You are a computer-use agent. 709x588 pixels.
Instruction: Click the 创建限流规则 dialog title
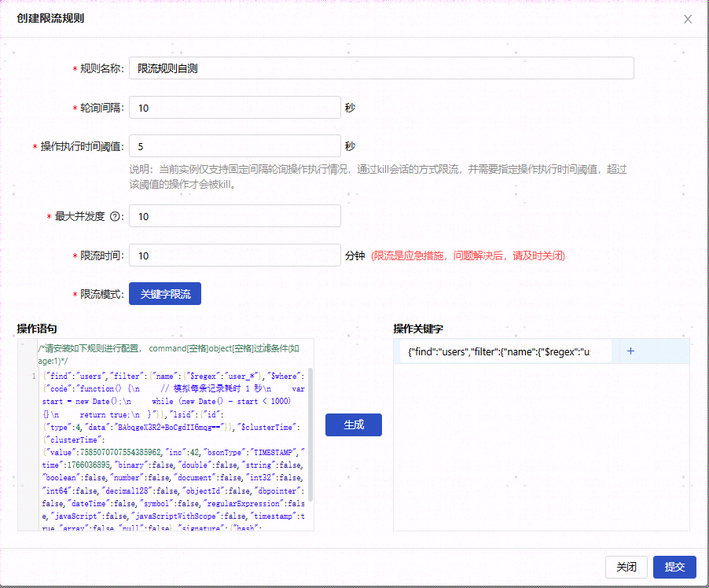[x=50, y=19]
